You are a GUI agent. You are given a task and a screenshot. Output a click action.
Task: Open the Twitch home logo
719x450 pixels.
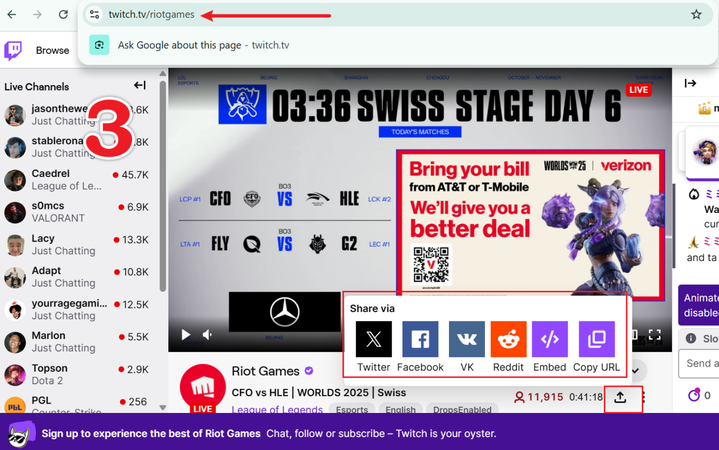tap(13, 50)
